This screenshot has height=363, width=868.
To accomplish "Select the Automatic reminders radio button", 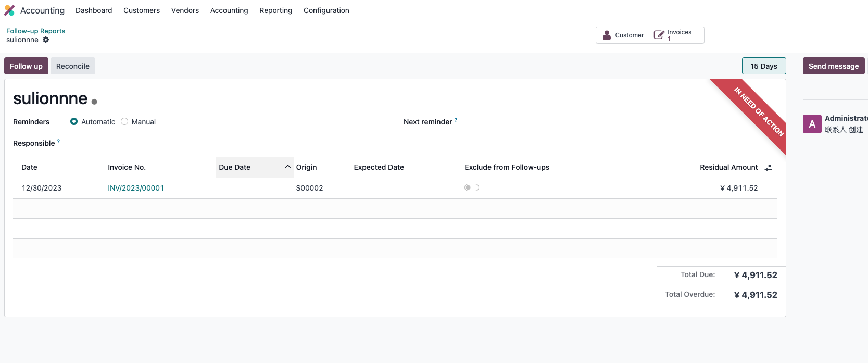I will tap(74, 121).
